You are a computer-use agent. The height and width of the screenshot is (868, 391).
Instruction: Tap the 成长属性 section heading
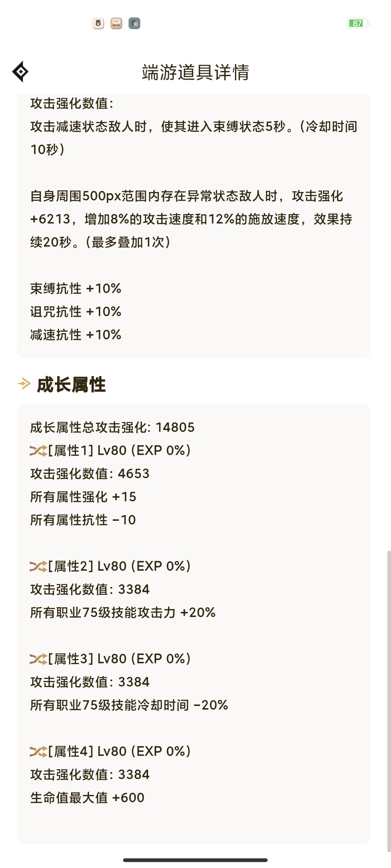pos(71,384)
